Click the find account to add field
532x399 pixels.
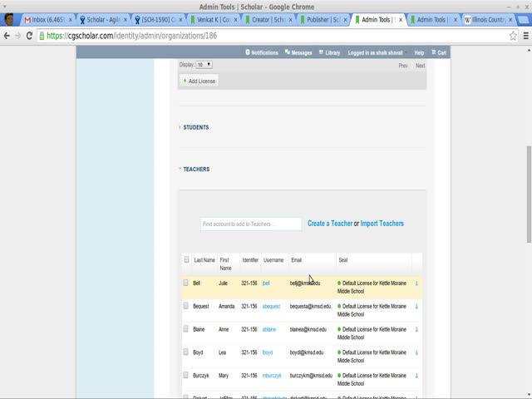tap(250, 224)
